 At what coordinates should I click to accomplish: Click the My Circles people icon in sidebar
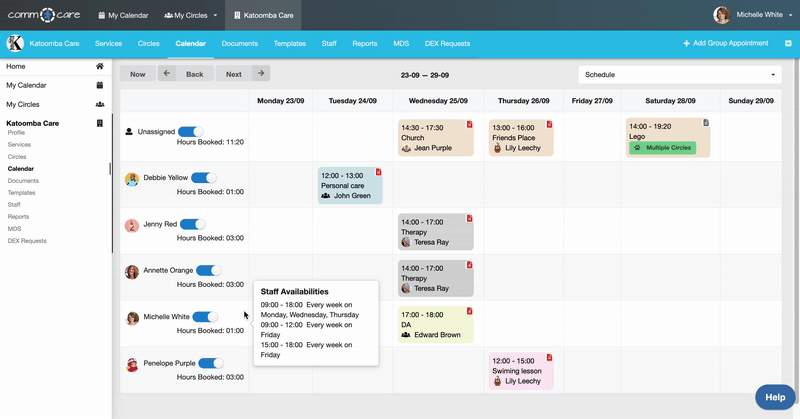(100, 104)
